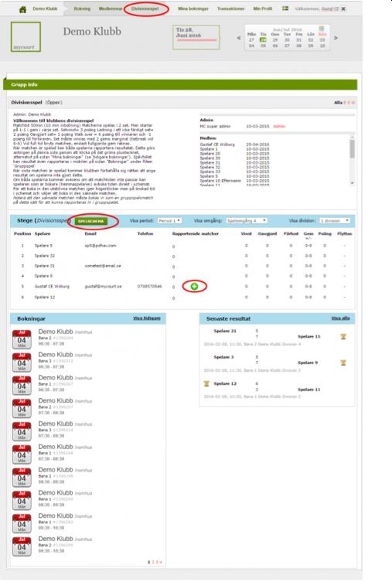Screen dimensions: 392x582
Task: Click the Swedish flag language icon
Action: click(285, 9)
